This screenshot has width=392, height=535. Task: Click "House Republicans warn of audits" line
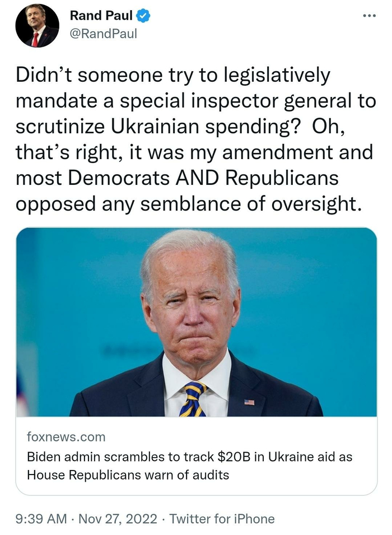(128, 475)
